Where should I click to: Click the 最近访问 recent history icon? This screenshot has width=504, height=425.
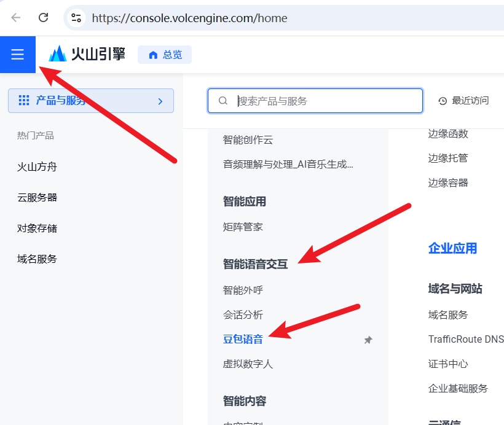[443, 101]
